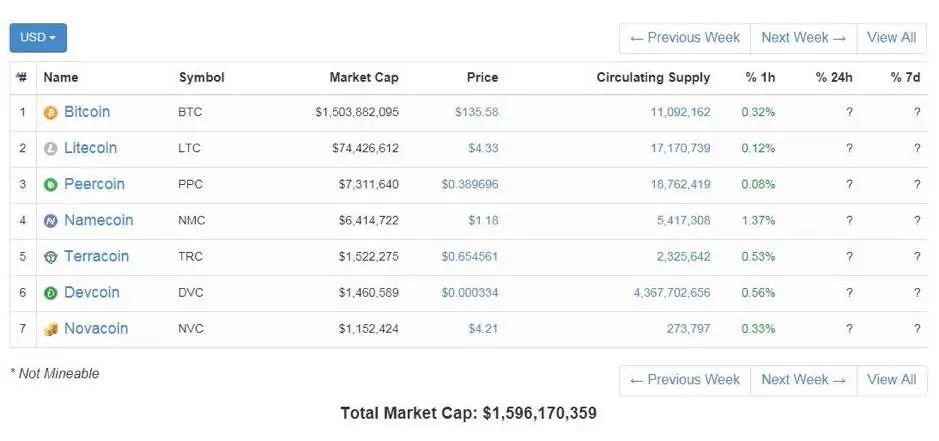Click the Peercoin coin icon
The width and height of the screenshot is (939, 441).
[x=51, y=185]
